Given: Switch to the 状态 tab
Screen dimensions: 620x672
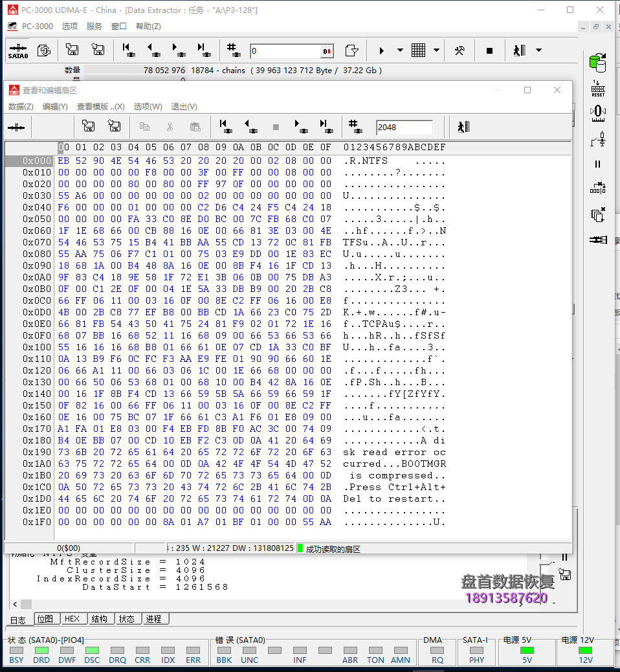Looking at the screenshot, I should [x=127, y=619].
